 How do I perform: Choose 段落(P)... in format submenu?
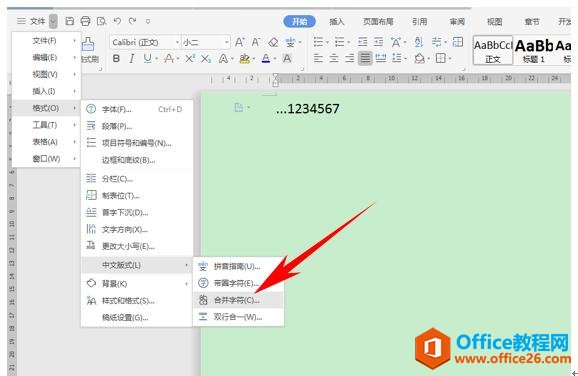[x=137, y=126]
